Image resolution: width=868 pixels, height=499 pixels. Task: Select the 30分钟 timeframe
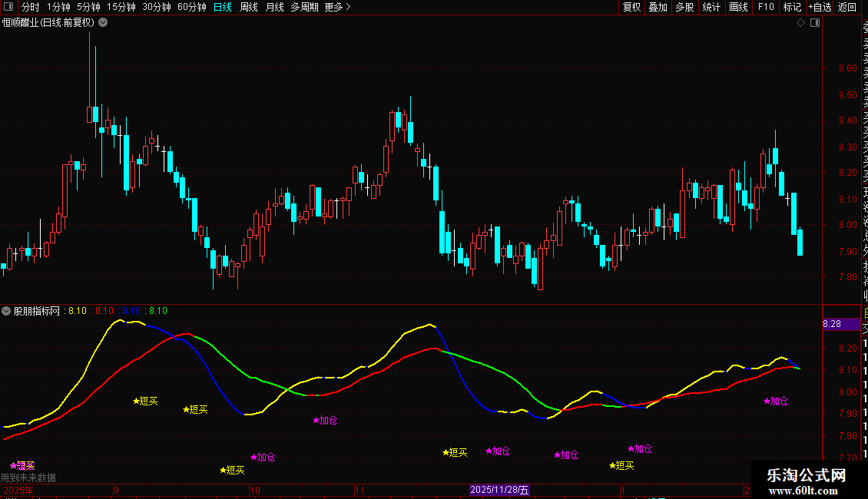coord(157,7)
